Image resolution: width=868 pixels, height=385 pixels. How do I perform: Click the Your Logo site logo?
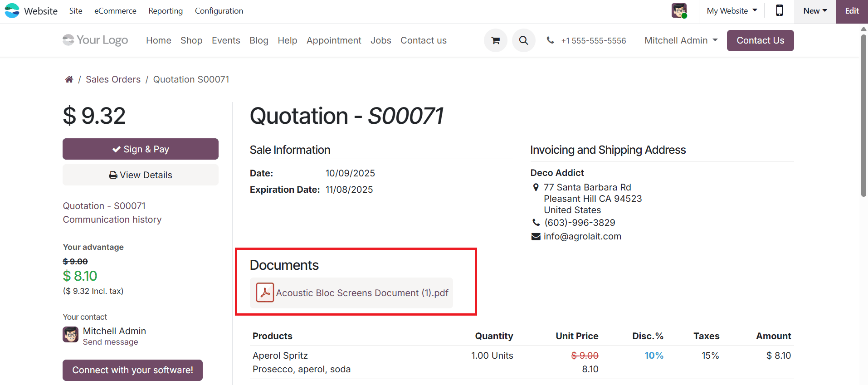96,40
